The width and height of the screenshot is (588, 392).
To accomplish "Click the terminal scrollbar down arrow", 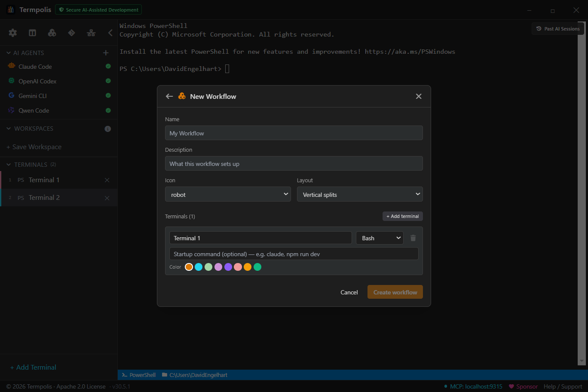I will pos(582,361).
